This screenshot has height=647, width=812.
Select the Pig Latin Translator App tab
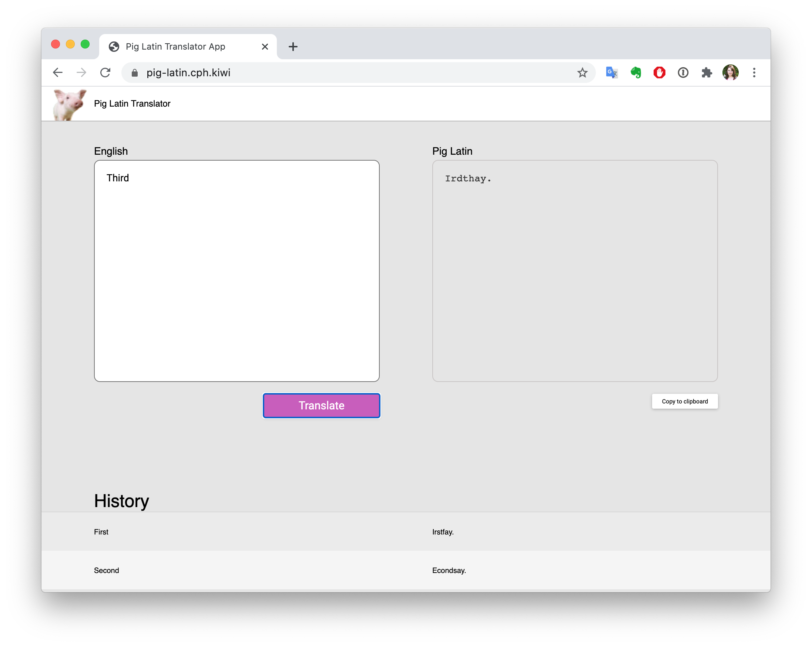(x=175, y=47)
